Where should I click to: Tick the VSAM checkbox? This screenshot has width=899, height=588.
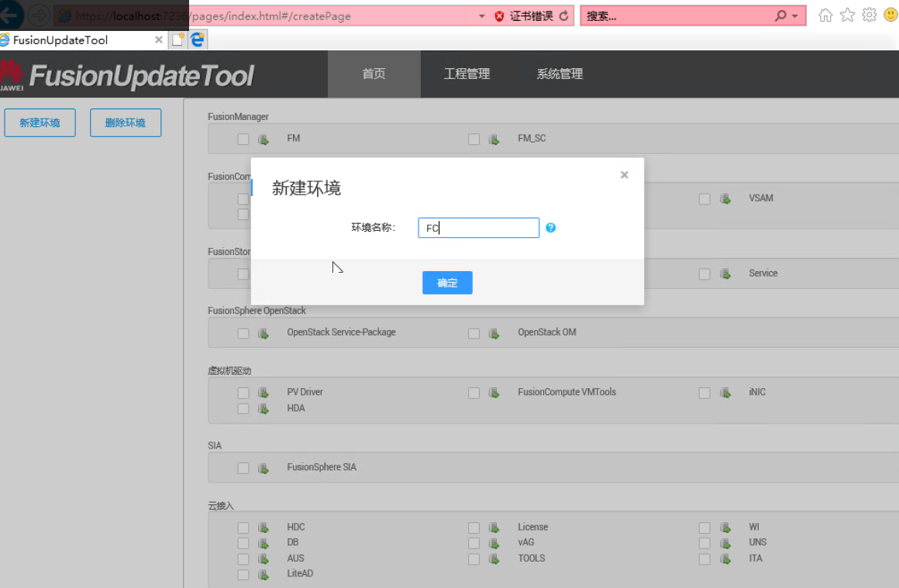click(704, 199)
